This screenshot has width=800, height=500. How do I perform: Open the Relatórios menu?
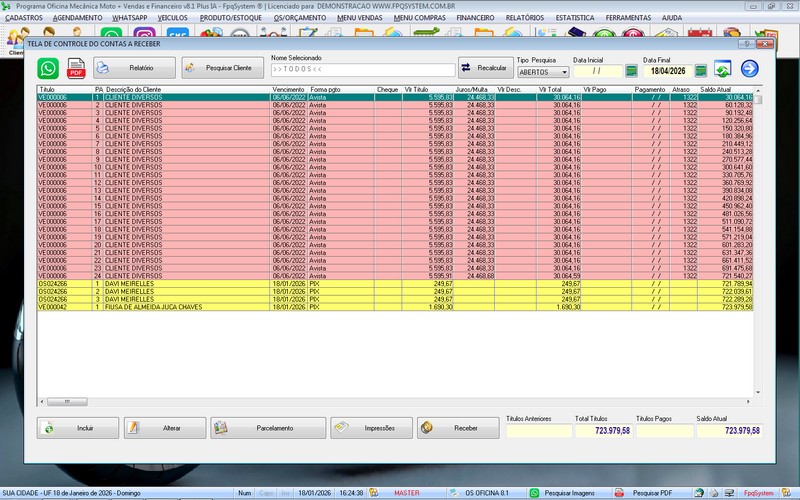tap(524, 18)
